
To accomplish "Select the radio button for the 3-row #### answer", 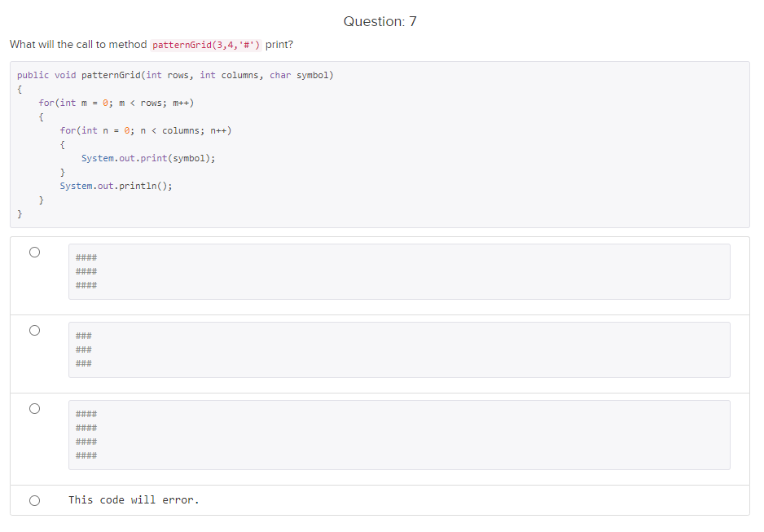I will pos(34,252).
